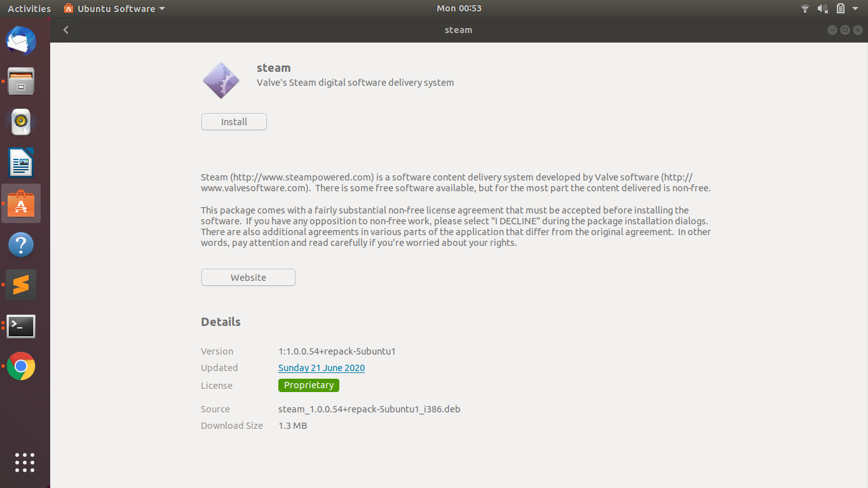Open Google Chrome from the dock
Screen dimensions: 868x488
click(x=21, y=366)
